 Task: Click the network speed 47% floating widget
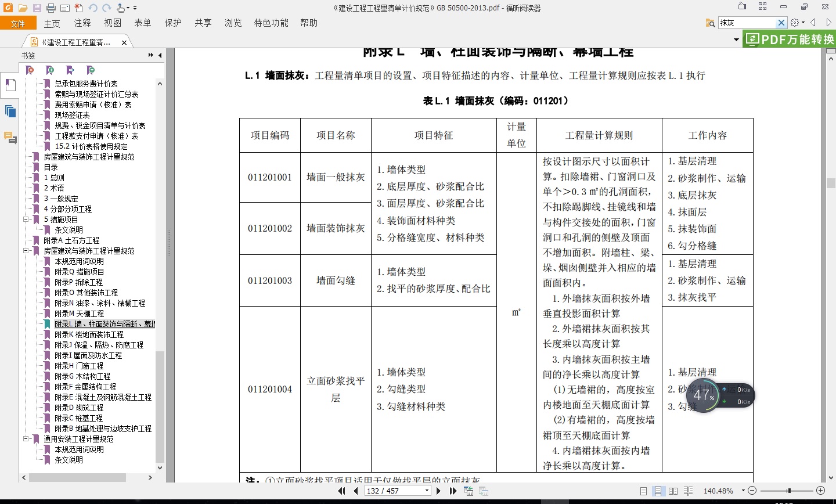coord(720,395)
